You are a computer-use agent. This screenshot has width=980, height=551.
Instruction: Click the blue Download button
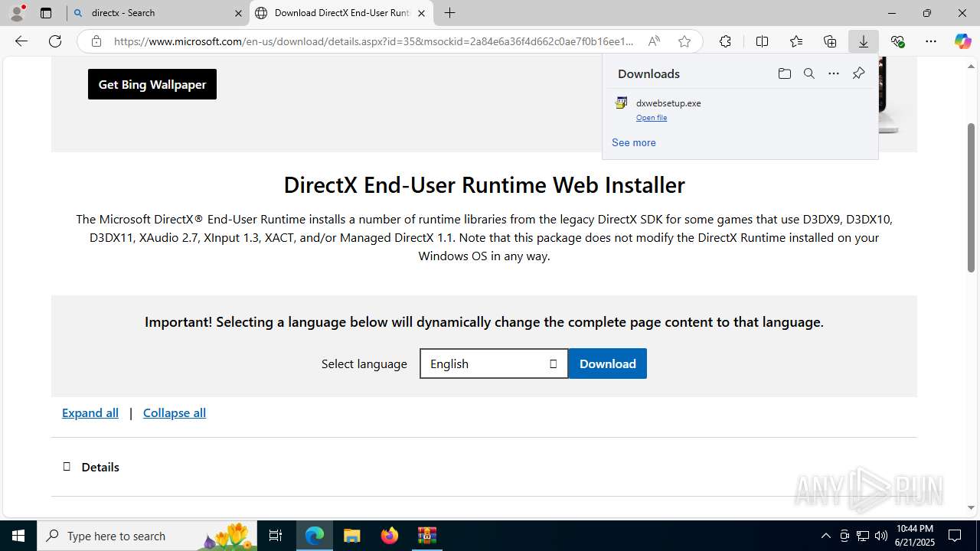(608, 364)
